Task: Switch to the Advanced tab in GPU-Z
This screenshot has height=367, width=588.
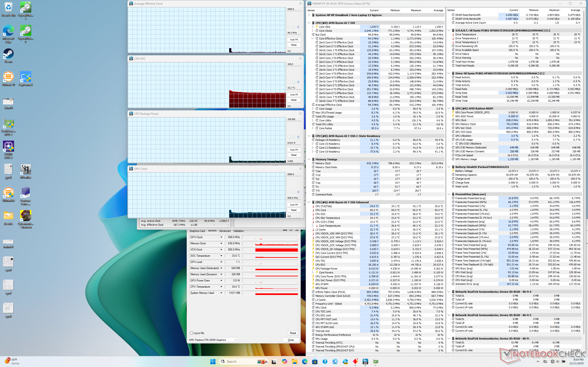Action: pyautogui.click(x=225, y=231)
